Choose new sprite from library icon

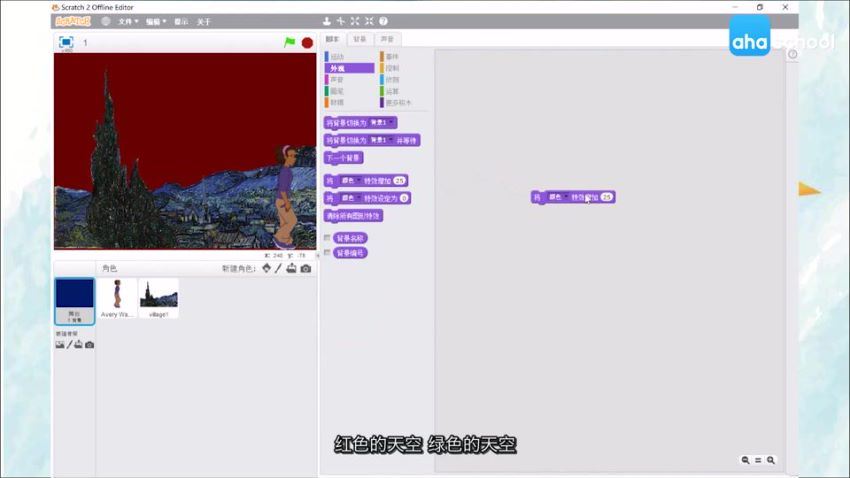coord(266,268)
